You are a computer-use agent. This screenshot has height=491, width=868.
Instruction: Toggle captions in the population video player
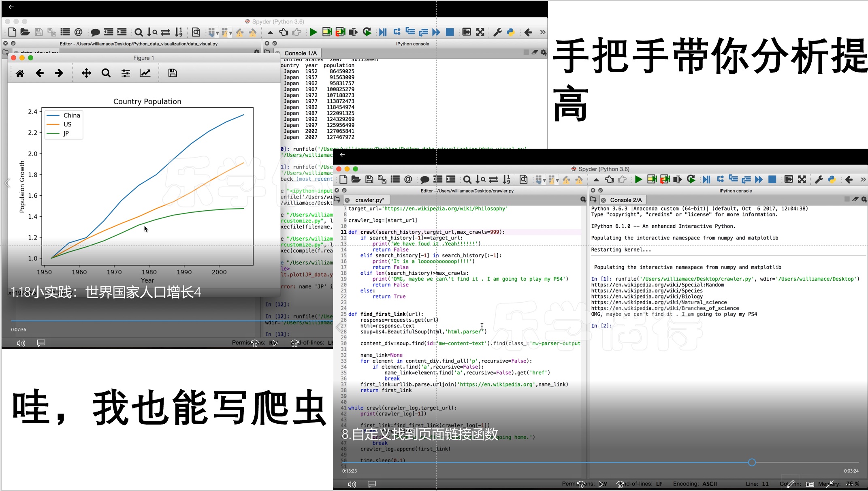41,343
